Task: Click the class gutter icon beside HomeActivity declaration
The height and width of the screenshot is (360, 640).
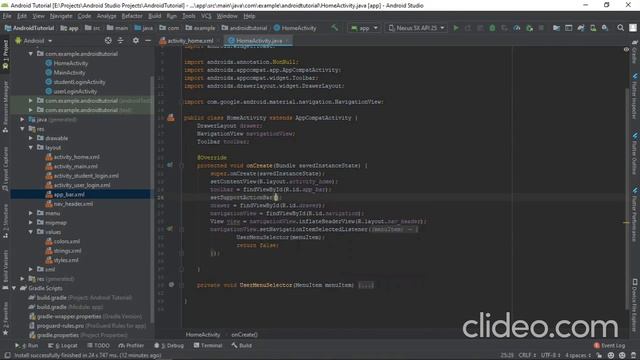Action: tap(171, 118)
